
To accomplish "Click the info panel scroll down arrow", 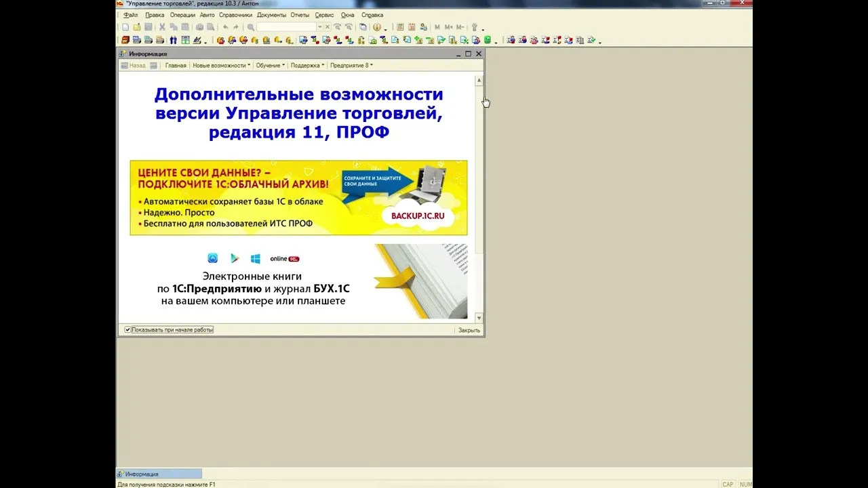I will (479, 318).
